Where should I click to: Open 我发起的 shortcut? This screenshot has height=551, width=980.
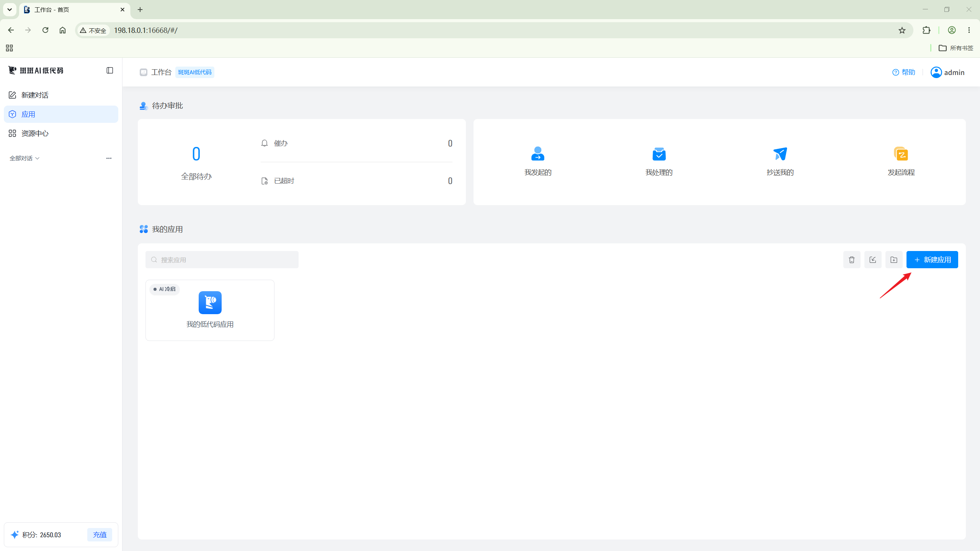pyautogui.click(x=537, y=161)
